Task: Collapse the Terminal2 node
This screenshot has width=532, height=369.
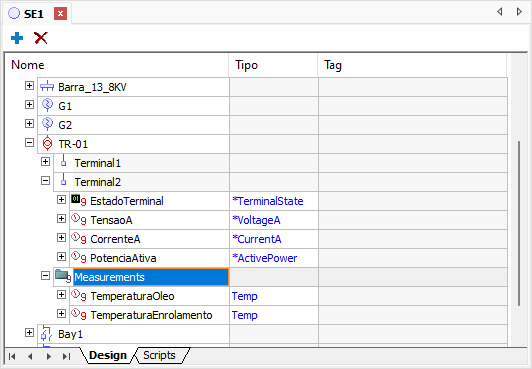Action: click(x=45, y=180)
